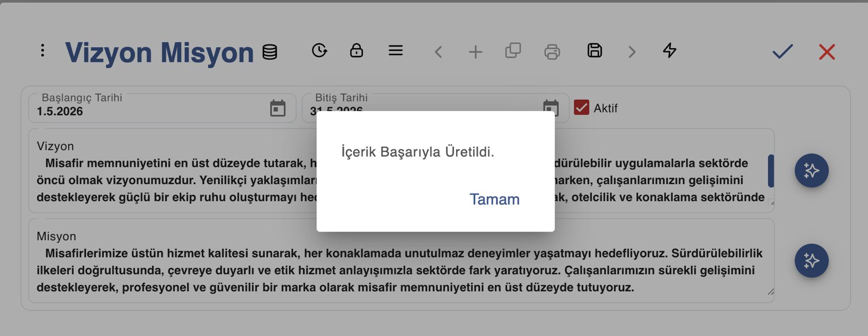The width and height of the screenshot is (868, 336).
Task: Click the Başlangıç Tarihi date field
Action: [162, 108]
